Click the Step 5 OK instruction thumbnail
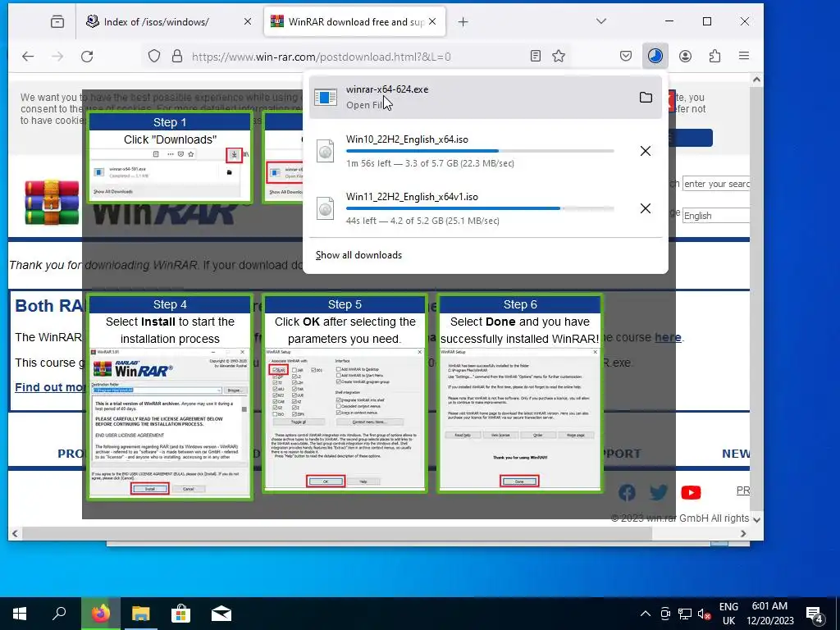The height and width of the screenshot is (630, 840). click(x=345, y=393)
